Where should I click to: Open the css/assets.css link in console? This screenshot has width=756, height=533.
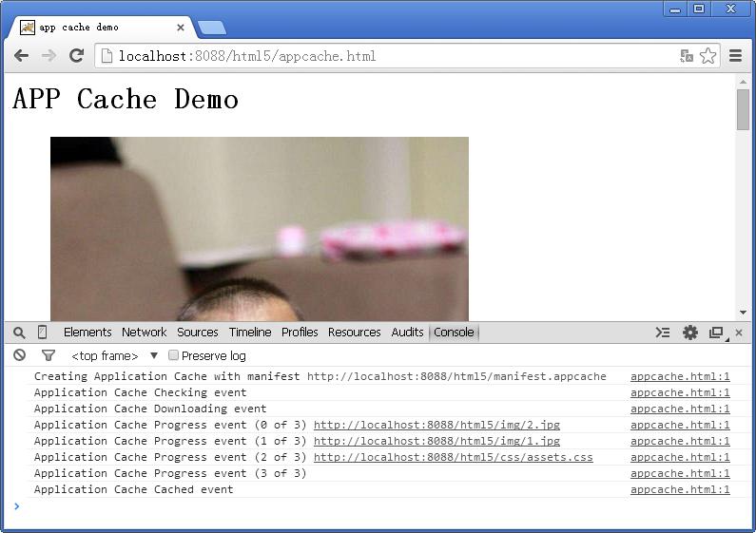(x=454, y=457)
